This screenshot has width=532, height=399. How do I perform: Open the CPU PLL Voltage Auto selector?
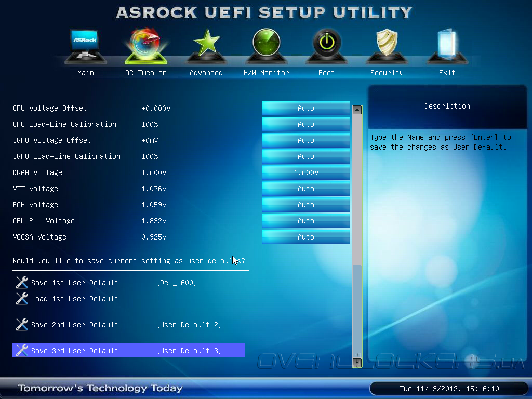point(305,221)
